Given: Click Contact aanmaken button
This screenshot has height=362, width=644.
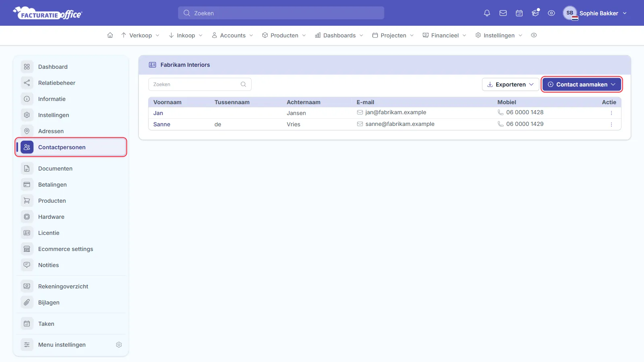Looking at the screenshot, I should tap(582, 84).
